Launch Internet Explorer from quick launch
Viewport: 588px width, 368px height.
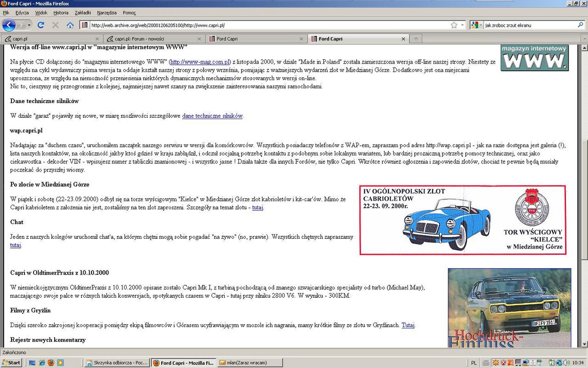point(42,362)
